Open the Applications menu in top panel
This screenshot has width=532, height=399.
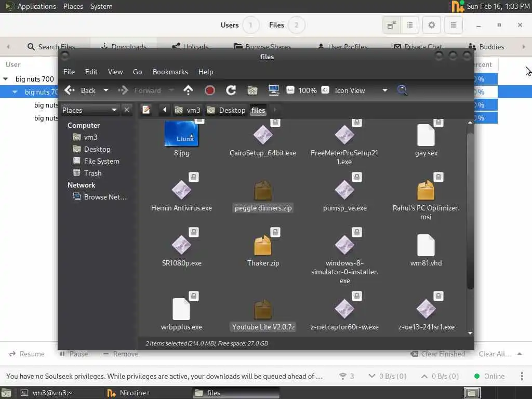37,6
